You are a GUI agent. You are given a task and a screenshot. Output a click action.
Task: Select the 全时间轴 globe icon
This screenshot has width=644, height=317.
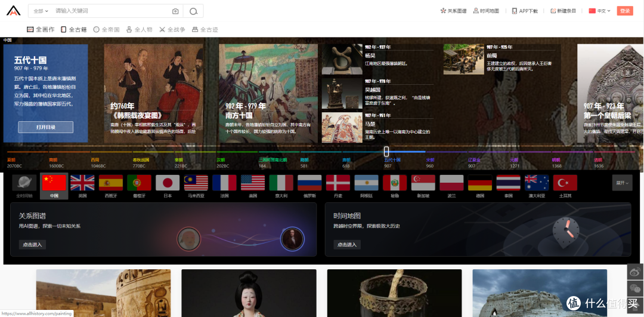[24, 183]
